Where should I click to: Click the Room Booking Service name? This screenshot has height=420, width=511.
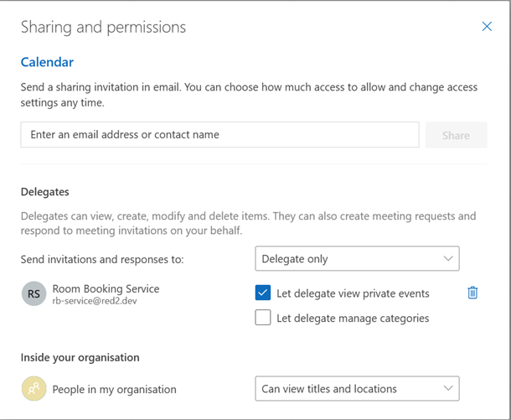pos(106,288)
